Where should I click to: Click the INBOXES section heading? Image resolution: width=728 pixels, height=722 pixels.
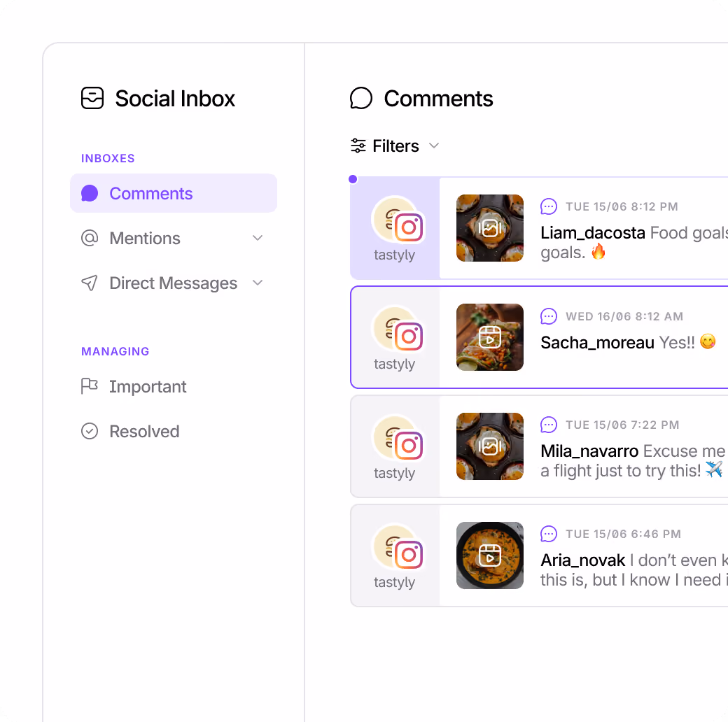coord(108,158)
